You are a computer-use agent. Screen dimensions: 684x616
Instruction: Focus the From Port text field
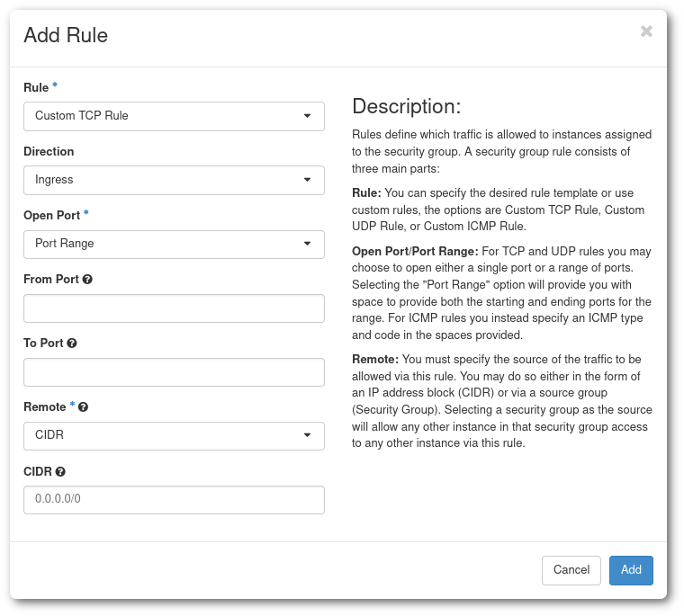point(174,308)
